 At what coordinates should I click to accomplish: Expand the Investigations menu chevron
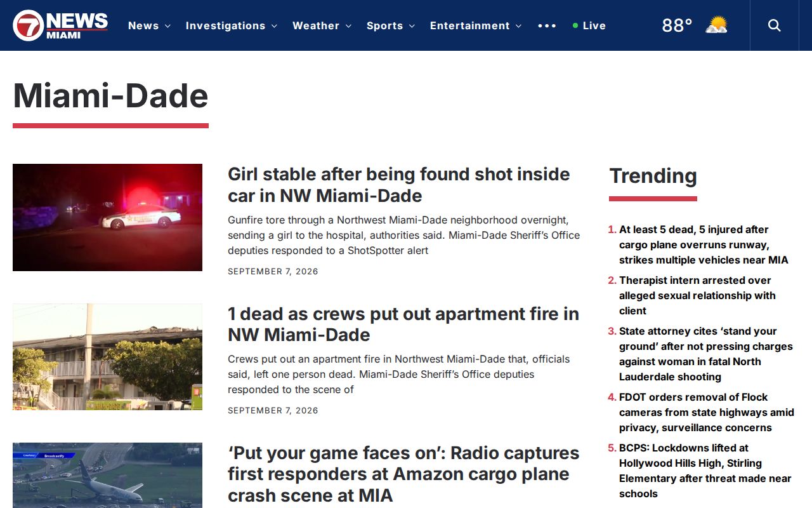(x=274, y=26)
